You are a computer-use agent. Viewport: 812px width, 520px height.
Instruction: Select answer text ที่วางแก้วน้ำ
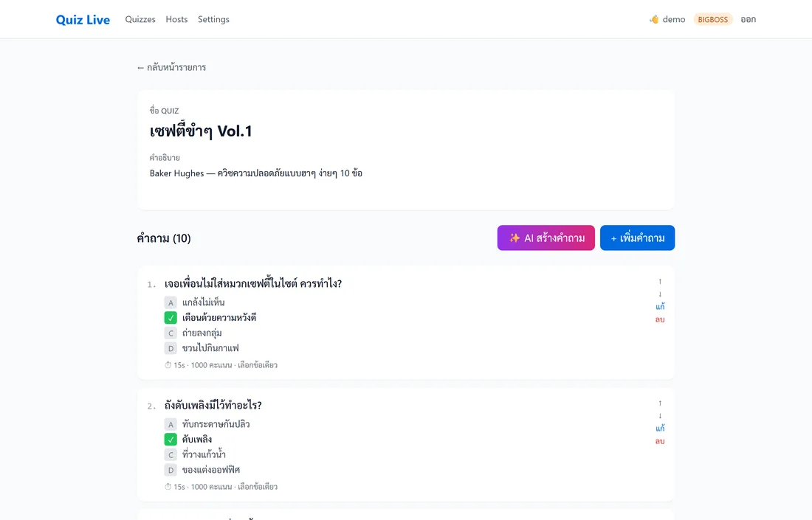(x=204, y=454)
